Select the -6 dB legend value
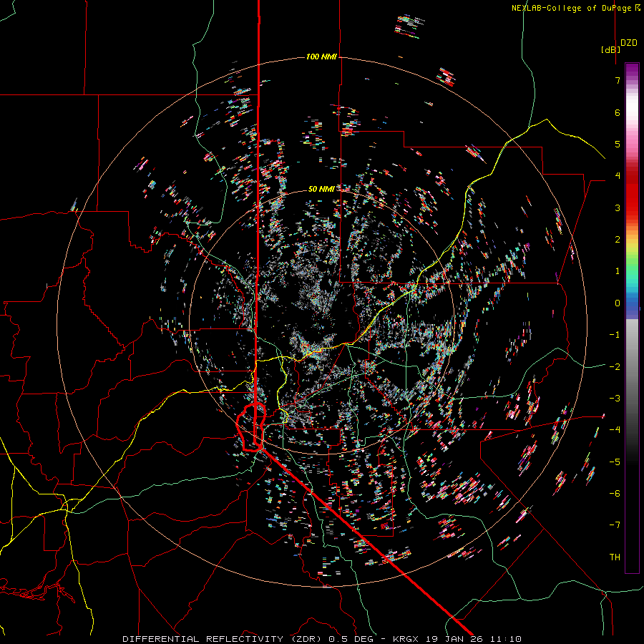644x644 pixels. coord(615,494)
